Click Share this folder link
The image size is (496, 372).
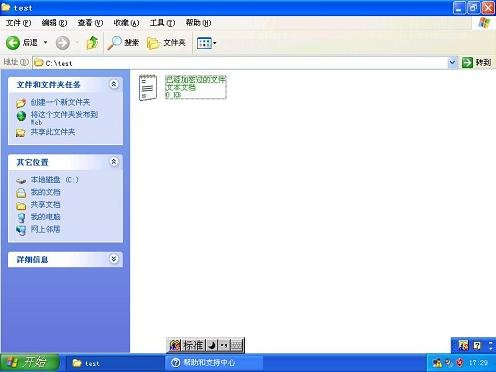pos(53,132)
